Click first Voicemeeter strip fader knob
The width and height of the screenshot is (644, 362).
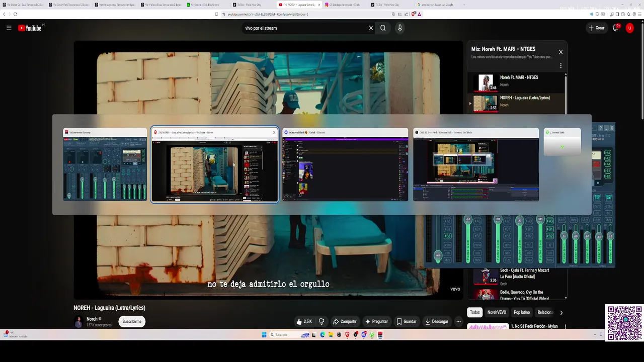pyautogui.click(x=438, y=255)
